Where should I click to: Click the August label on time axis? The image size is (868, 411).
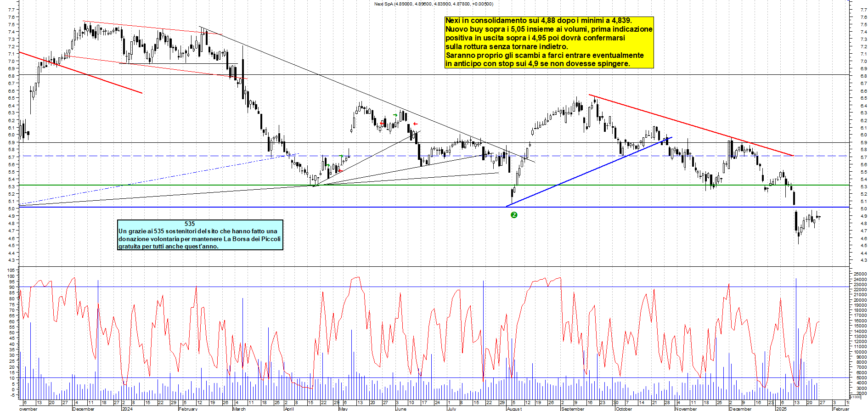click(514, 409)
